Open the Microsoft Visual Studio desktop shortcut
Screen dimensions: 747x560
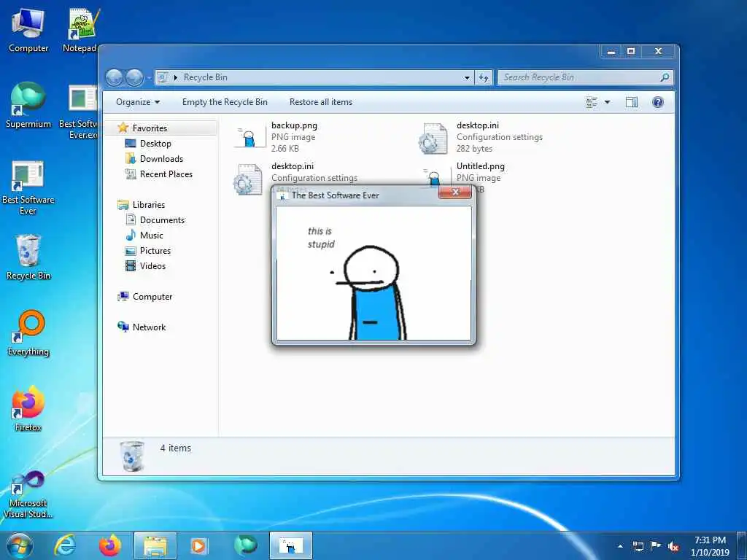tap(28, 494)
